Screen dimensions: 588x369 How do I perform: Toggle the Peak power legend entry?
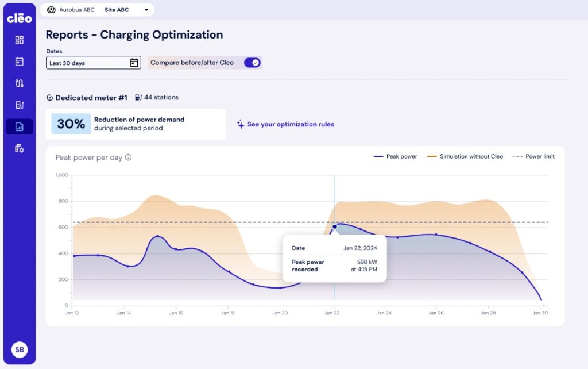tap(395, 156)
